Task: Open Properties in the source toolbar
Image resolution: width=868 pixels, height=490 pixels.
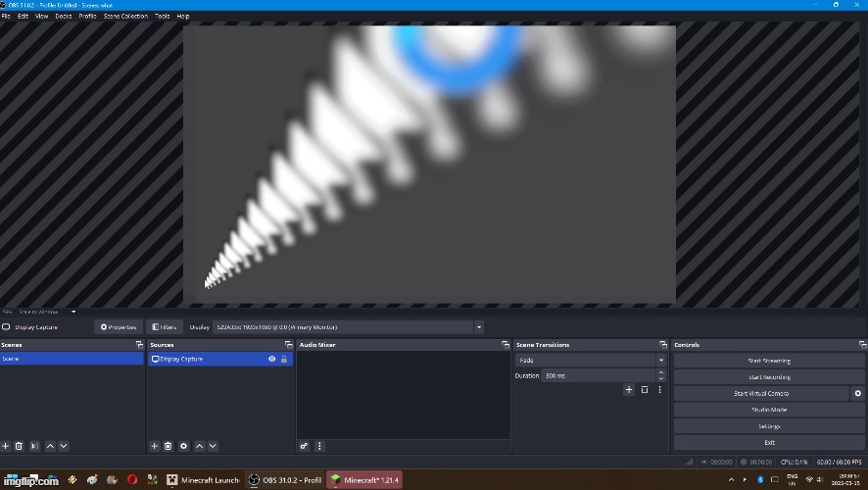Action: click(x=119, y=327)
